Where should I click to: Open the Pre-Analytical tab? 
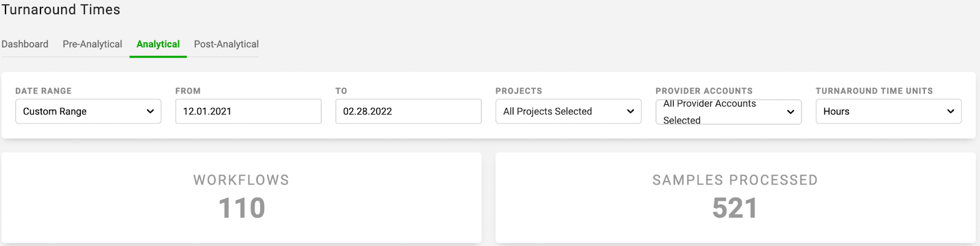pos(92,44)
